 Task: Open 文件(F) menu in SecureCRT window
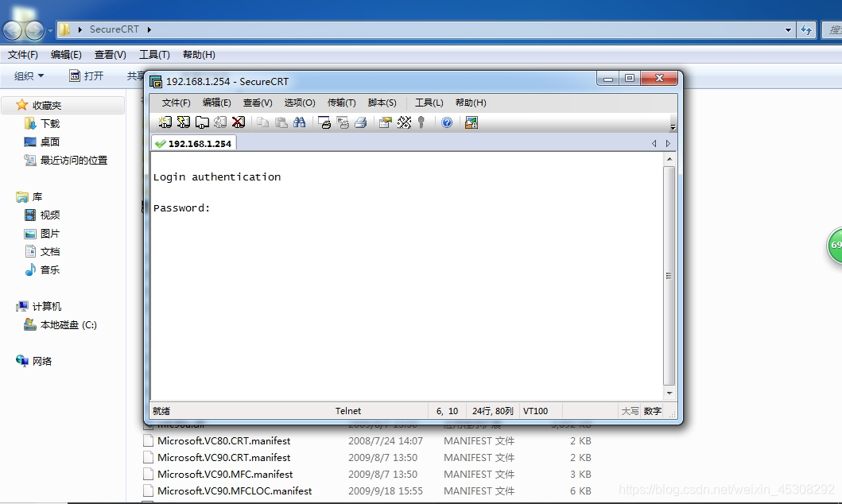tap(177, 103)
